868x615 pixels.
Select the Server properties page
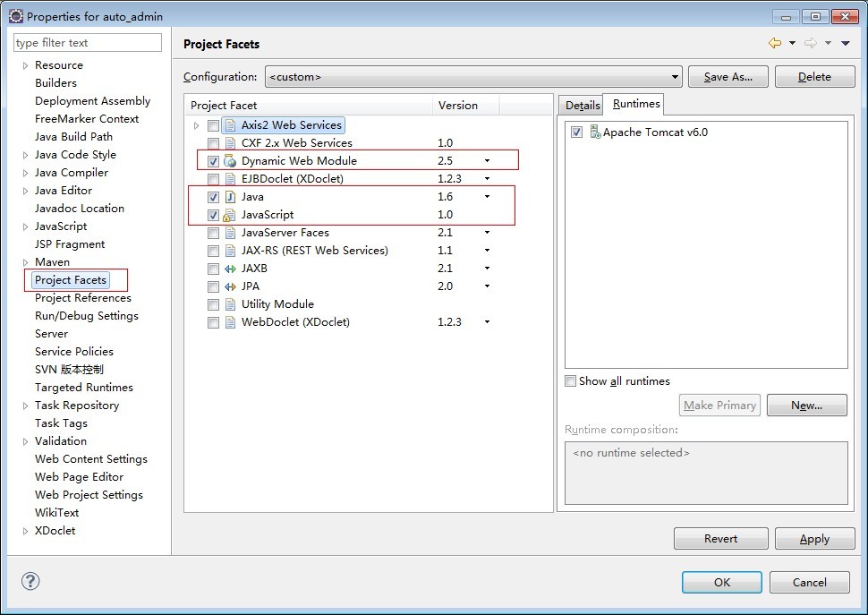[51, 334]
